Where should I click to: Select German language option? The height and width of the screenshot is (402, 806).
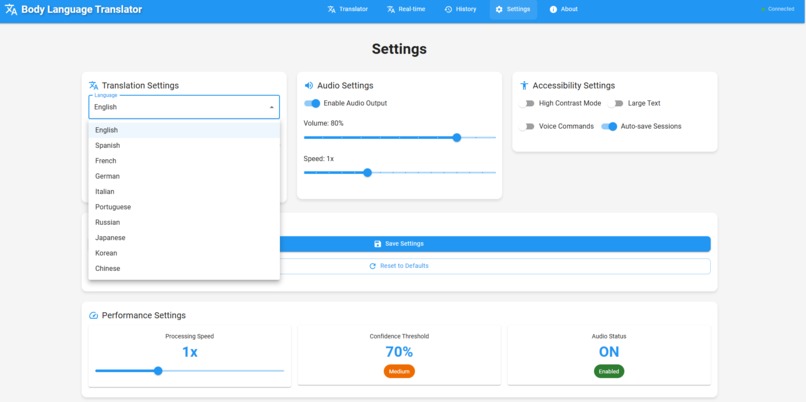coord(184,176)
